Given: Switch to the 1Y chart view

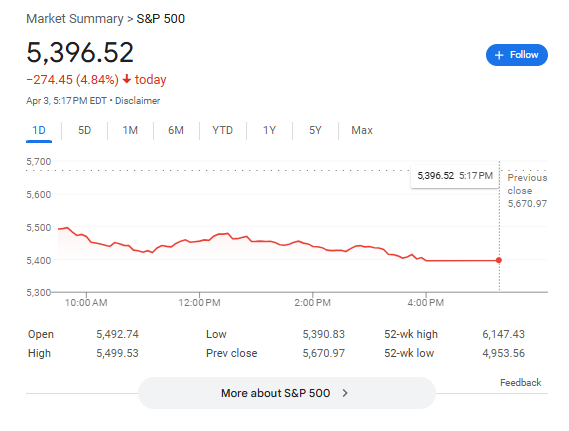Looking at the screenshot, I should coord(269,130).
